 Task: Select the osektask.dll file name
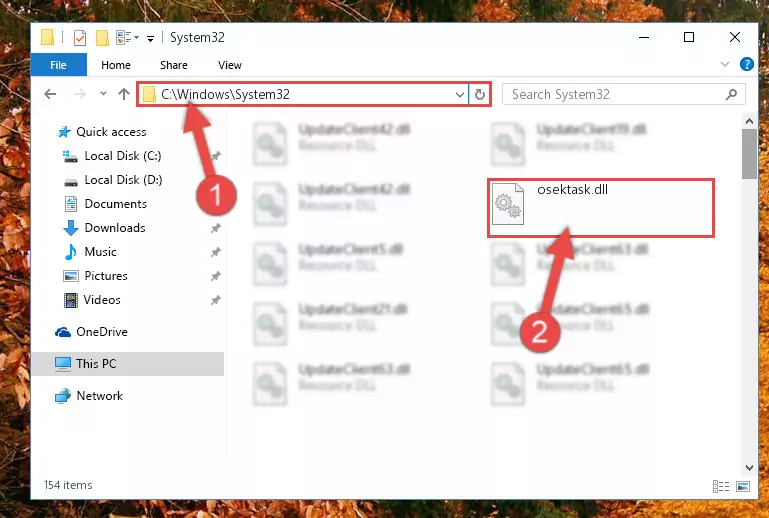572,189
